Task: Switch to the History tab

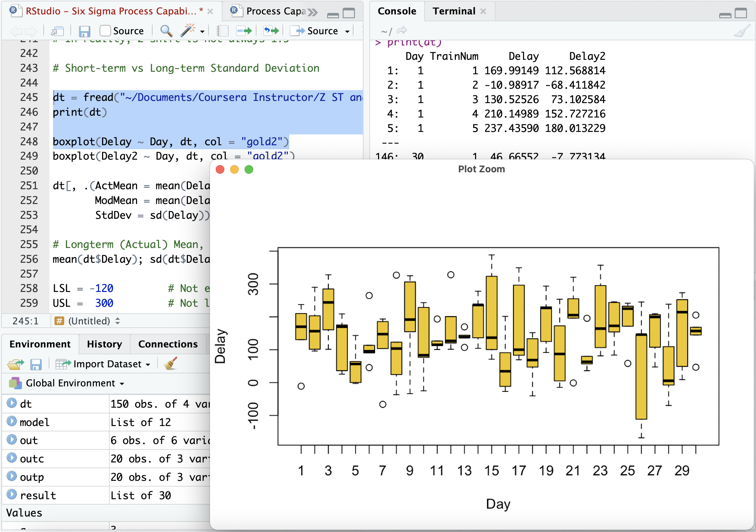Action: [104, 344]
